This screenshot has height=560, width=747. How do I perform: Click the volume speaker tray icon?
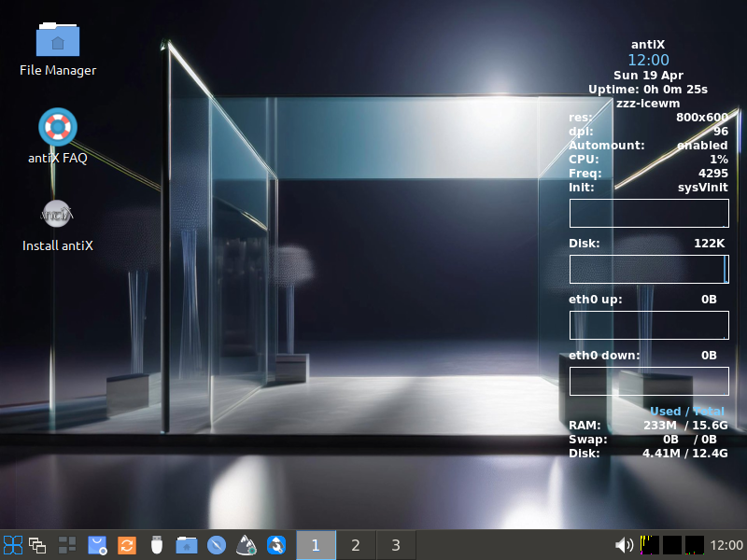[x=624, y=545]
